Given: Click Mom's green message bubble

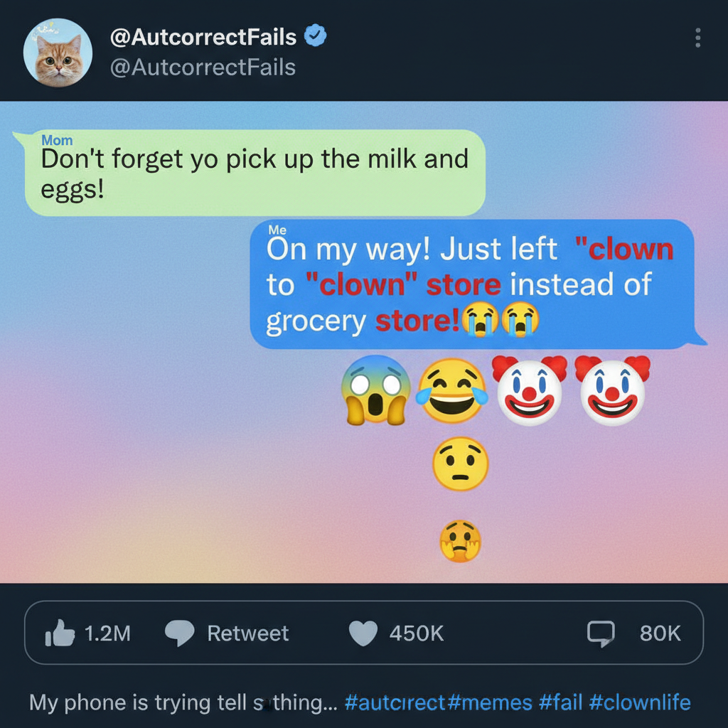Looking at the screenshot, I should pos(255,172).
